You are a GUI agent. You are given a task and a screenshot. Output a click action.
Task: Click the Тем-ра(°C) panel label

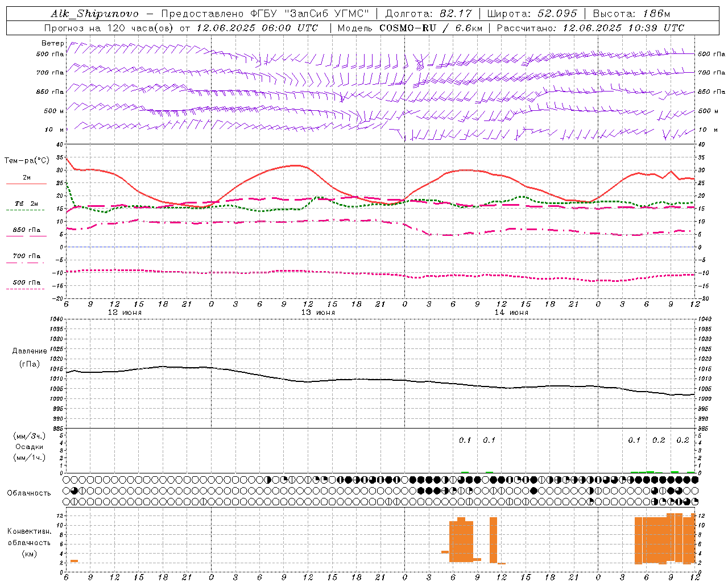[27, 161]
